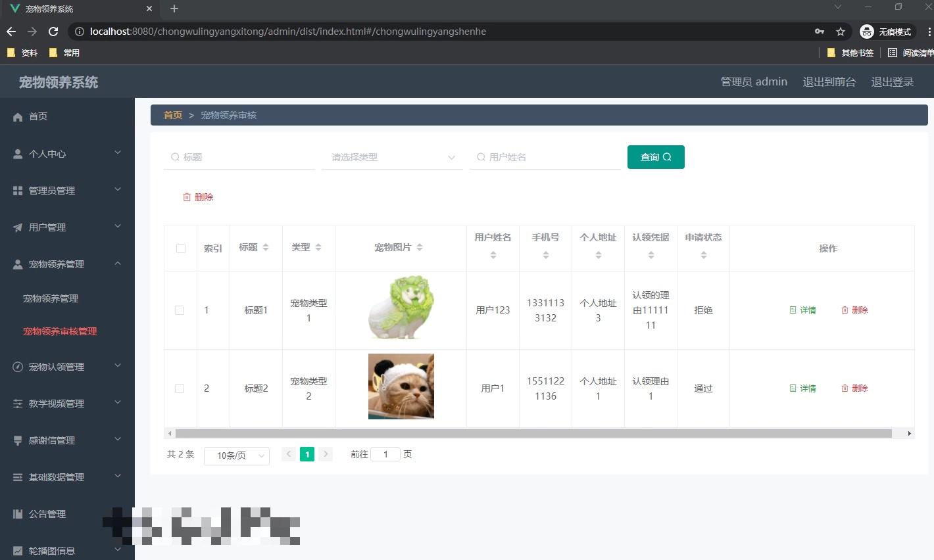Focus the 用户姓名 search input

(545, 157)
